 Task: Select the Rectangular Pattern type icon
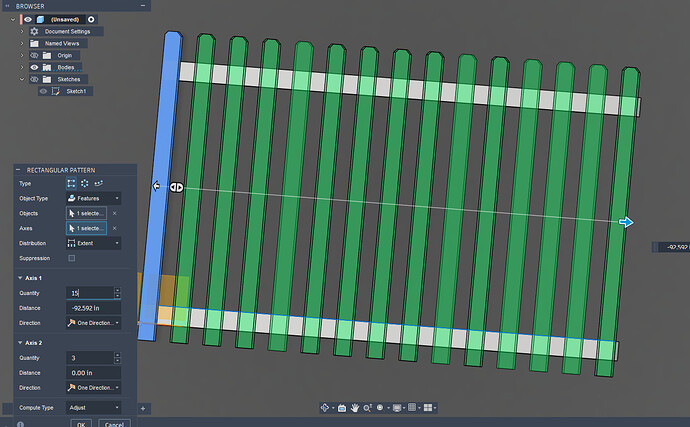point(71,184)
